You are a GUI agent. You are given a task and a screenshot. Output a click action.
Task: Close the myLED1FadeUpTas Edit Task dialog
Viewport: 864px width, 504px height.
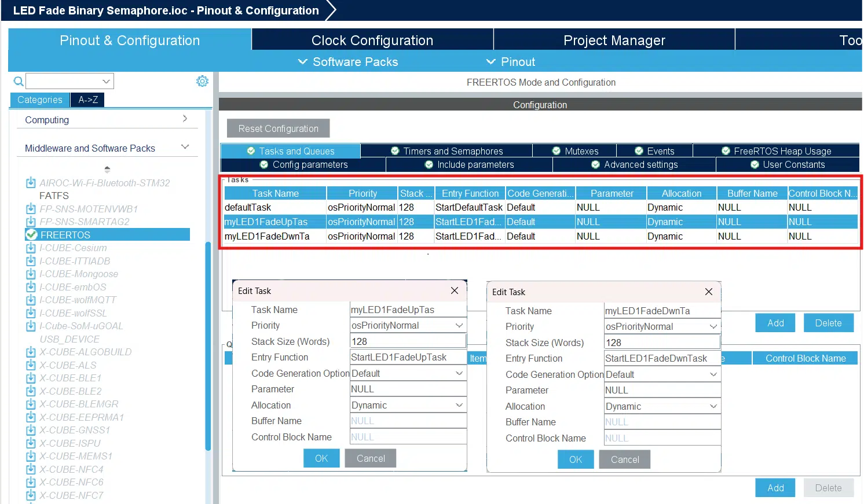click(x=455, y=290)
